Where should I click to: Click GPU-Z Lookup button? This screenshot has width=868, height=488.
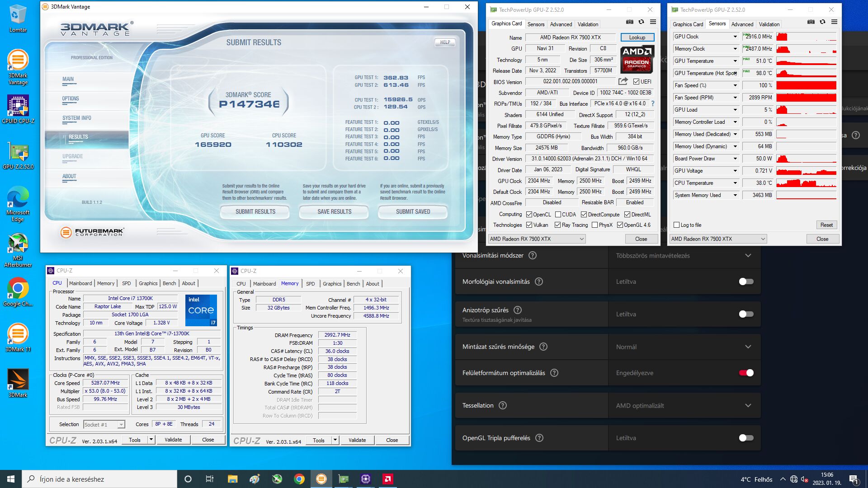[637, 38]
